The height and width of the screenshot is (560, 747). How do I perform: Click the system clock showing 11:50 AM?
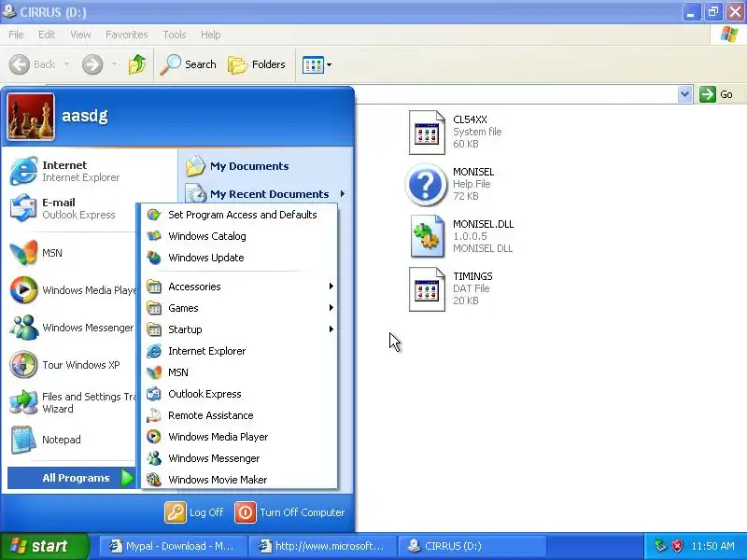(x=712, y=546)
